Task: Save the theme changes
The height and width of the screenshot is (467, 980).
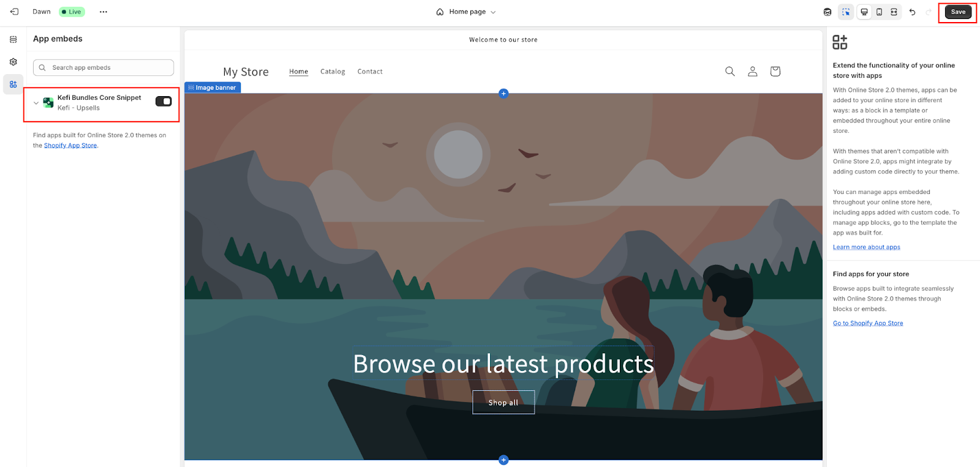Action: point(958,12)
